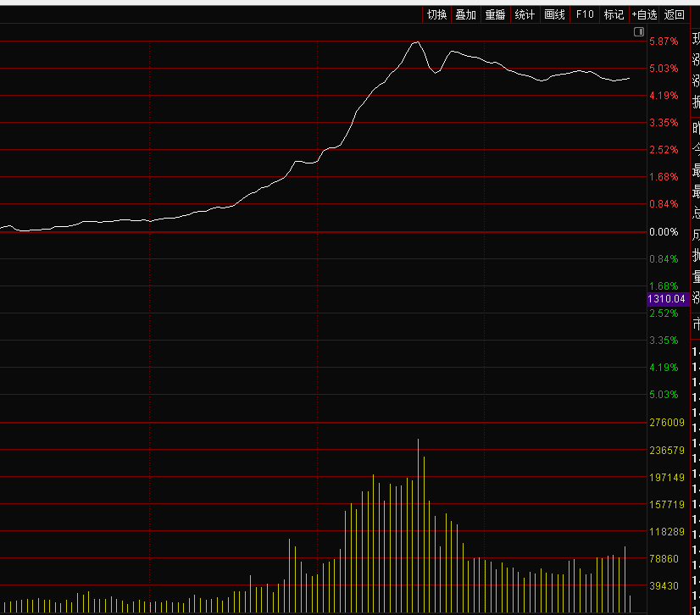Click the red 5.03% axis label

(x=664, y=69)
